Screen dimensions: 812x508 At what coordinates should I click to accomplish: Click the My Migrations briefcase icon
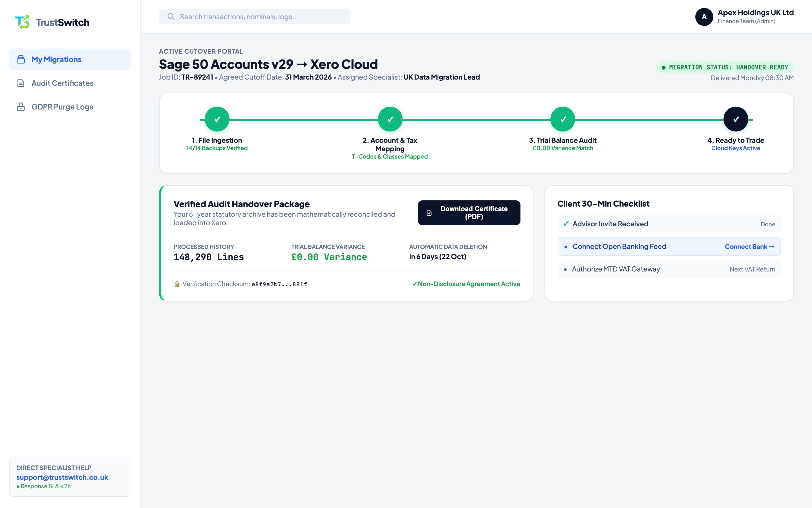21,60
